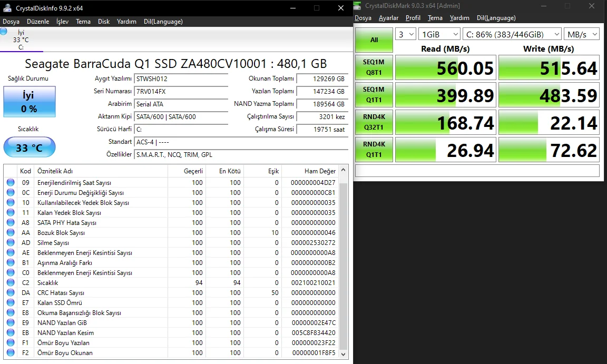Image resolution: width=607 pixels, height=364 pixels.
Task: Click the 72.62 random write result
Action: pyautogui.click(x=549, y=151)
